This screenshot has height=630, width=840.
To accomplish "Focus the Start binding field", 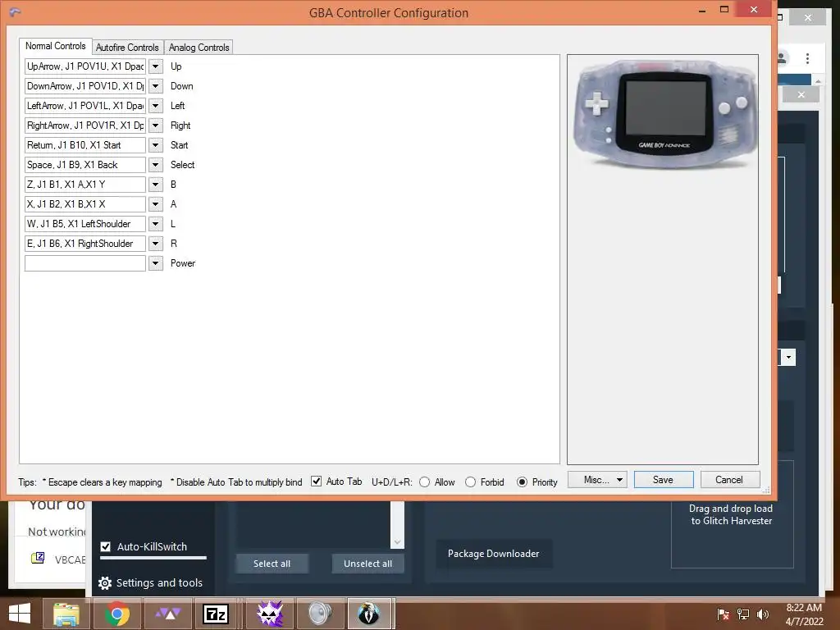I will (x=85, y=145).
